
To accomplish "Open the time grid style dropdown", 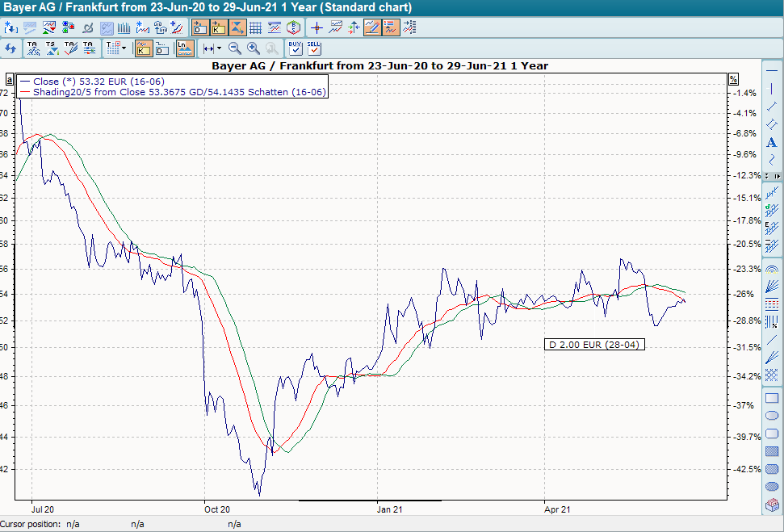I will [x=122, y=48].
